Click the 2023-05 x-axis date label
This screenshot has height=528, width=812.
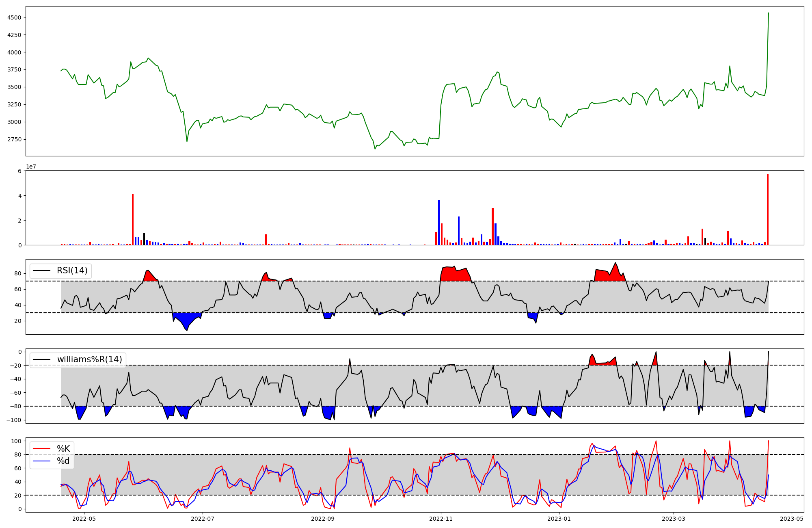[792, 519]
